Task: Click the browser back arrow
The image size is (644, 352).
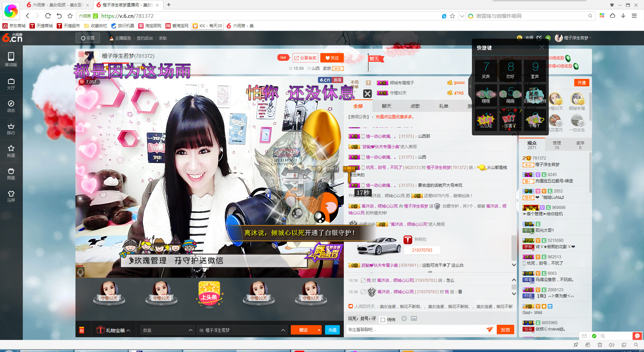Action: [28, 16]
